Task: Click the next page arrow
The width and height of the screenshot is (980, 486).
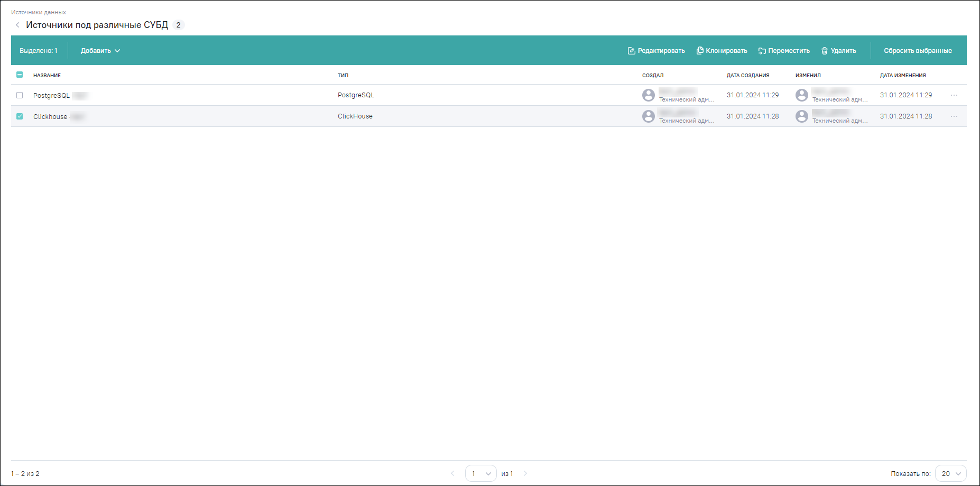Action: coord(525,473)
